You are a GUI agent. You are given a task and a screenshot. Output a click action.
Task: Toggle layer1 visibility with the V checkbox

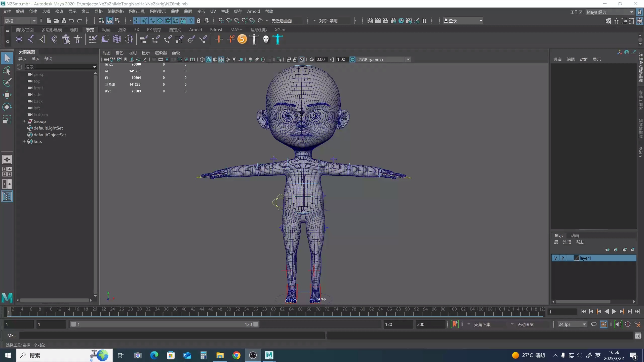coord(556,258)
